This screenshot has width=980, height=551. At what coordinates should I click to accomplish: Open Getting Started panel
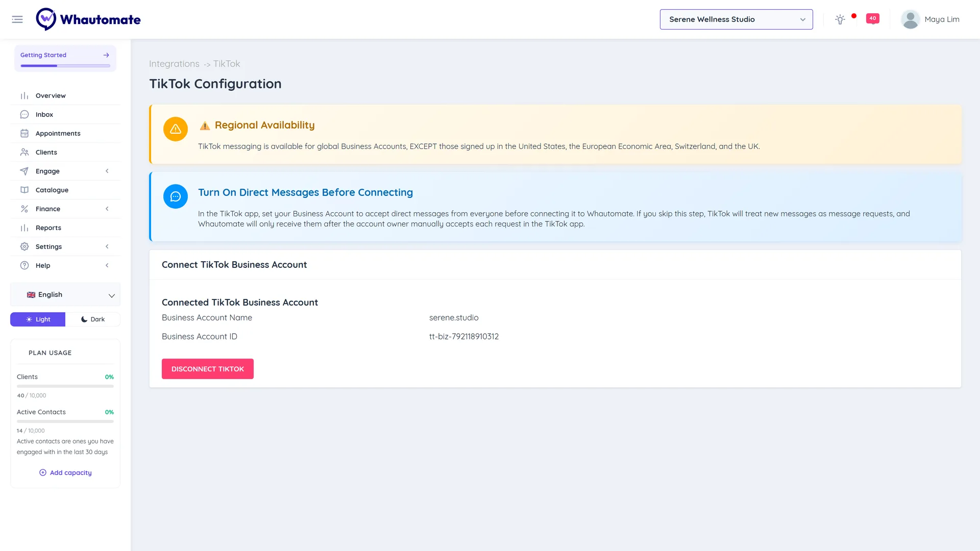65,58
